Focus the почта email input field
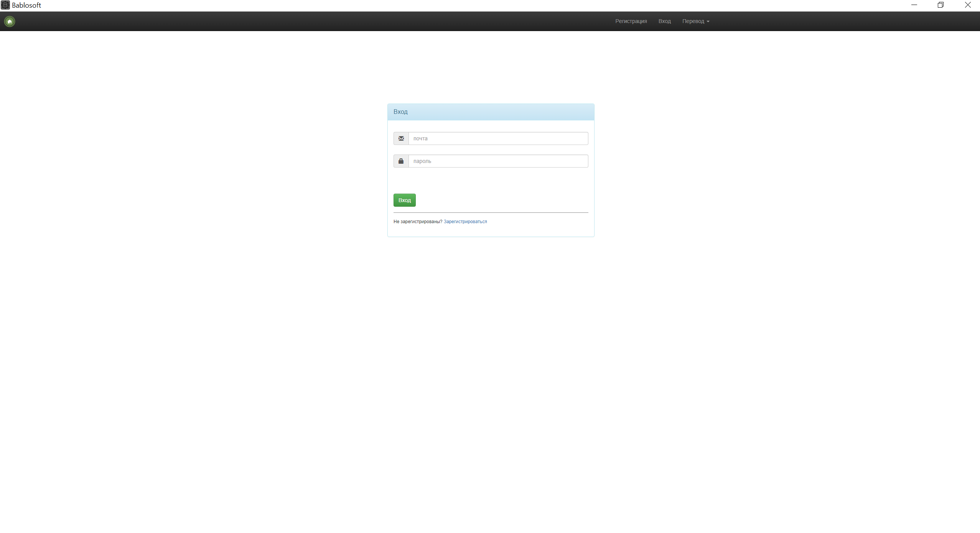The image size is (980, 533). pos(498,138)
